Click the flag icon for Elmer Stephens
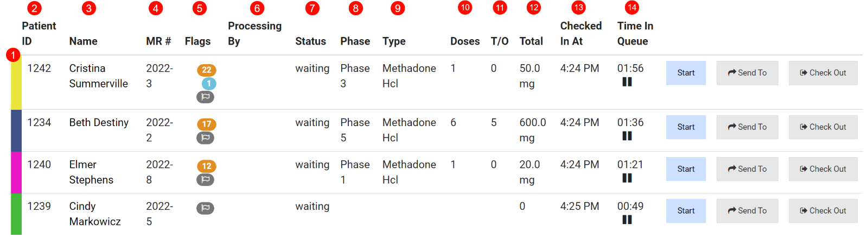Screen dimensions: 868x237 [205, 180]
